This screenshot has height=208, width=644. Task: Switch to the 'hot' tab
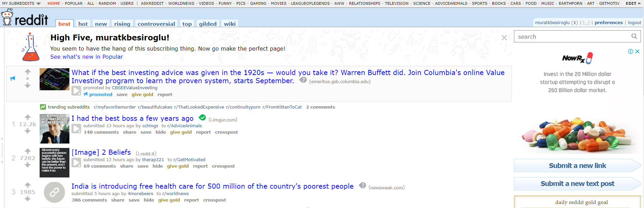tap(83, 24)
